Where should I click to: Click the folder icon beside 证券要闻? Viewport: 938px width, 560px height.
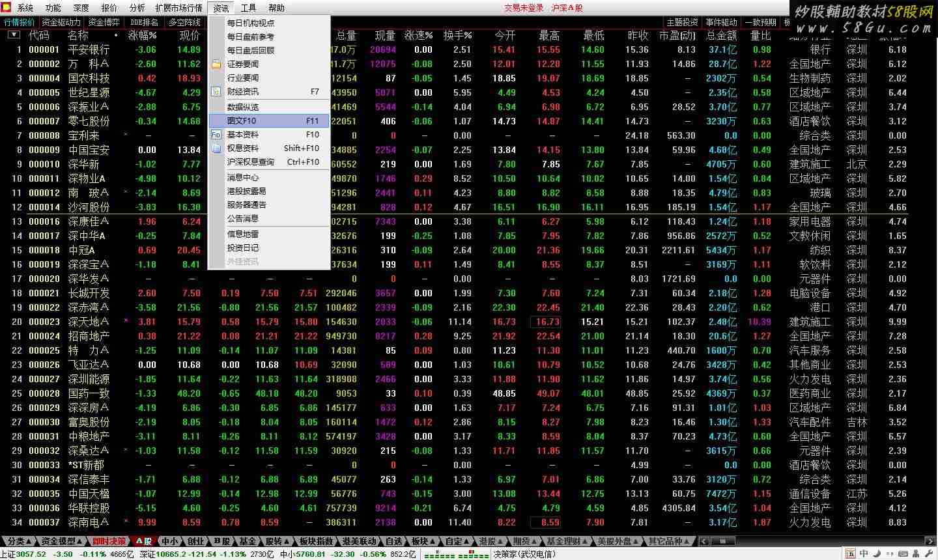[x=216, y=64]
